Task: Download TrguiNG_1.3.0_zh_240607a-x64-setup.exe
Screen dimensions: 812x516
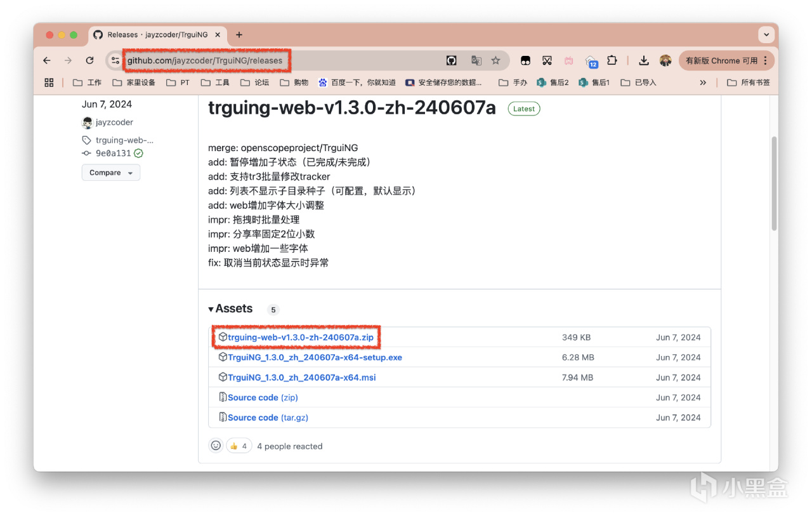Action: (315, 357)
